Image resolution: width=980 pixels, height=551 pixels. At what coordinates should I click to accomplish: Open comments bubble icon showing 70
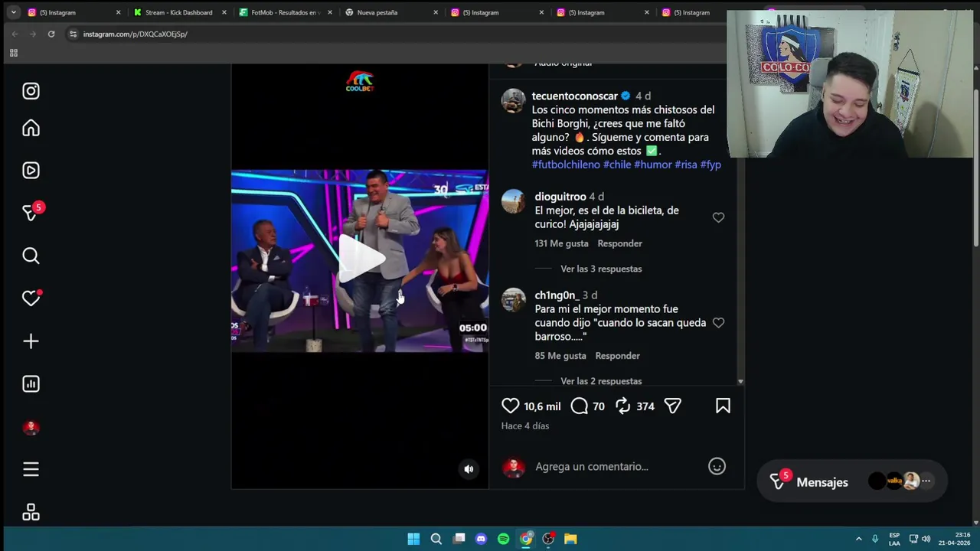click(x=580, y=406)
